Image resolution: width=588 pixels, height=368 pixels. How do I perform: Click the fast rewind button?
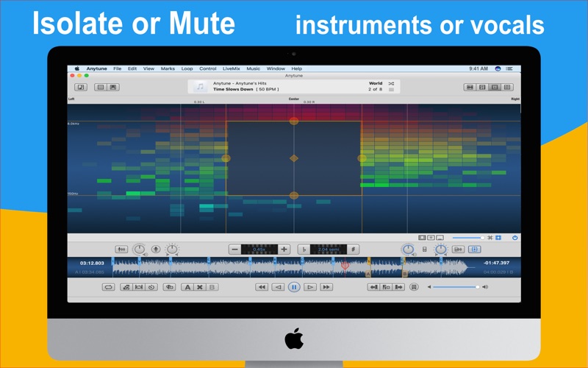[x=262, y=287]
